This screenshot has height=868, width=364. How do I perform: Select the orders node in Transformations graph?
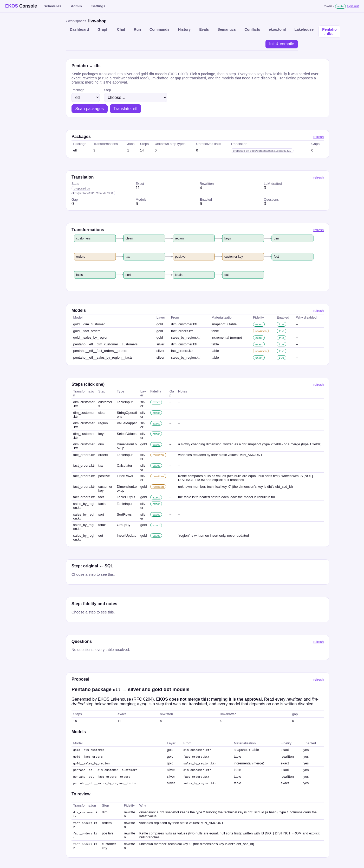95,257
